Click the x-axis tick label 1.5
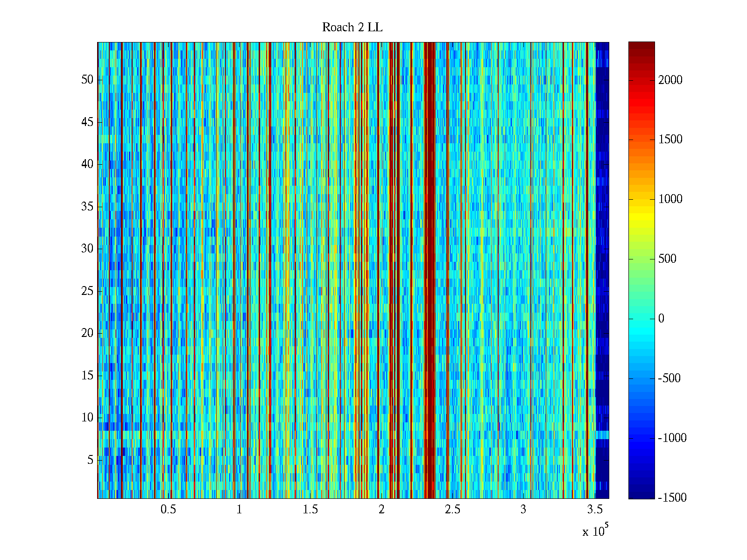The image size is (747, 560). [310, 510]
